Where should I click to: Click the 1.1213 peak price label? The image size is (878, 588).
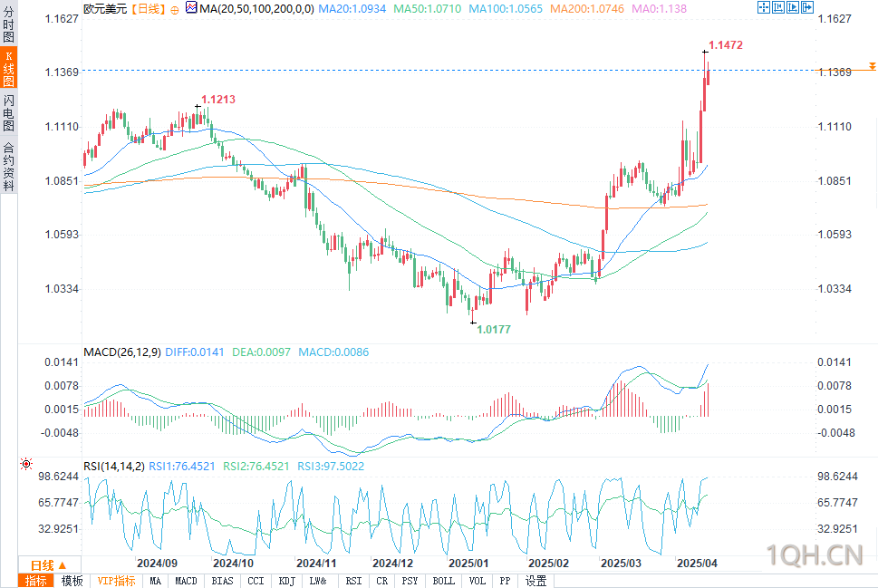tap(218, 99)
